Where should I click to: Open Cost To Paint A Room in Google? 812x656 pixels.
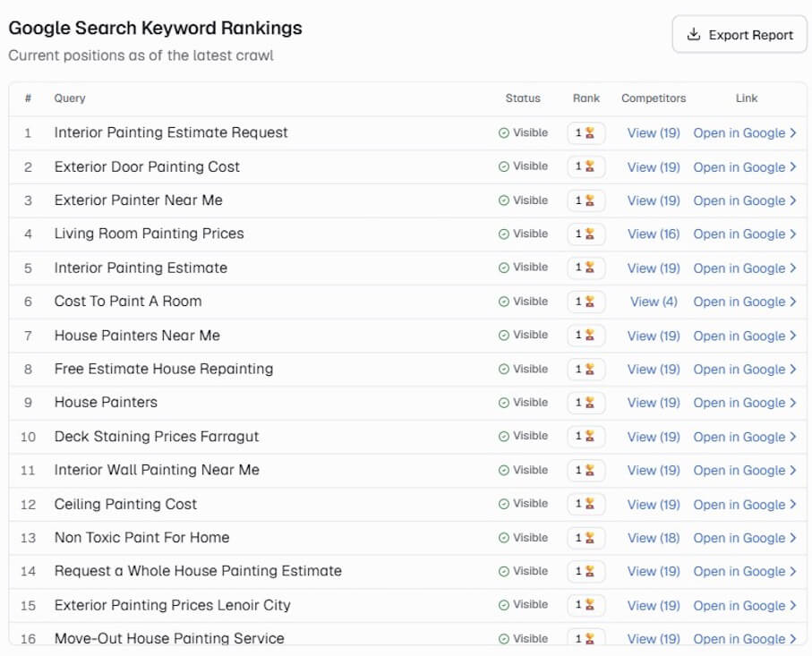tap(744, 302)
